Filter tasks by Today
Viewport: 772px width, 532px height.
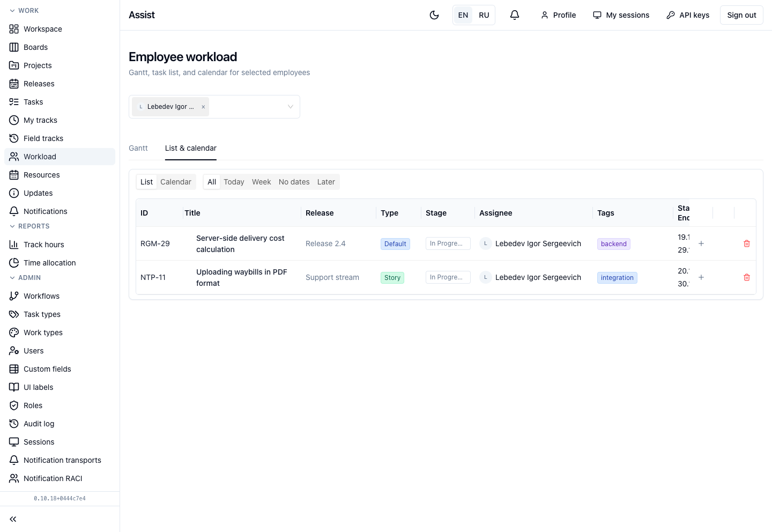(234, 182)
